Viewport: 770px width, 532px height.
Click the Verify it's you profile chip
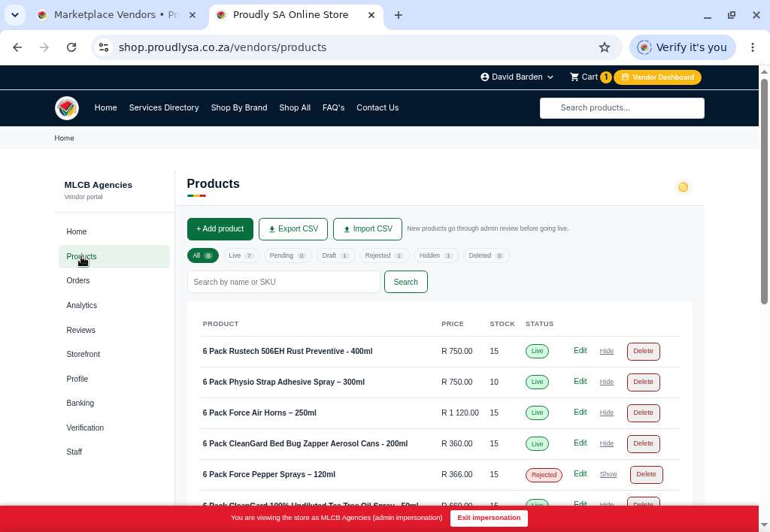click(x=682, y=47)
